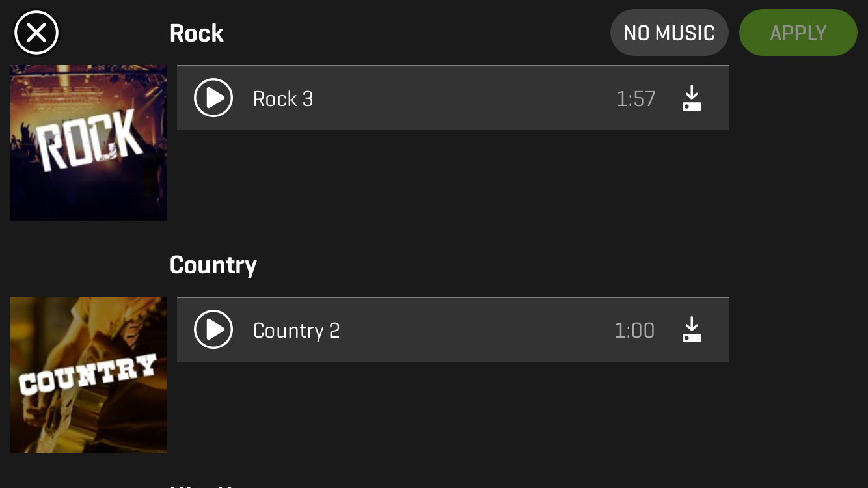Screen dimensions: 868x488
Task: Select the Country 2 track name
Action: (296, 331)
